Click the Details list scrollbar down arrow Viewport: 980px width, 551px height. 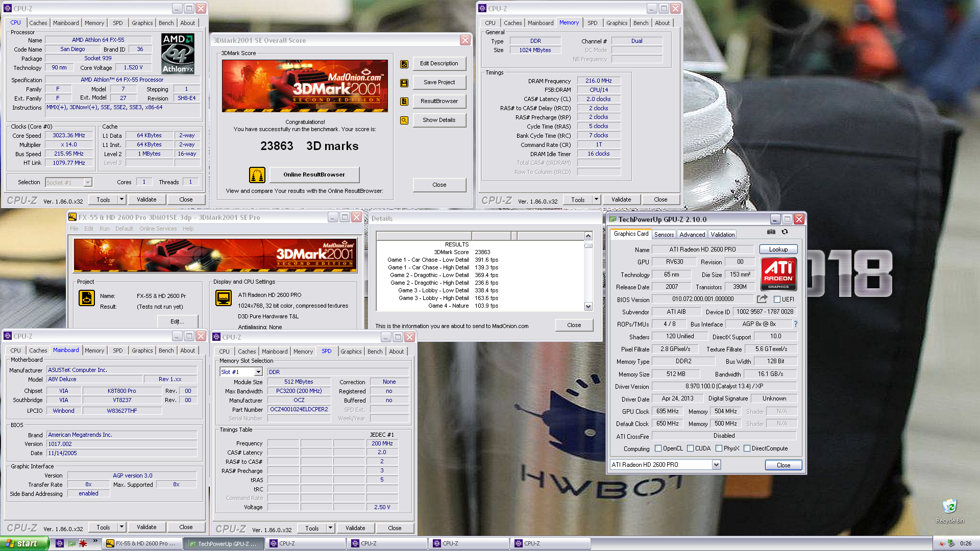pyautogui.click(x=588, y=307)
